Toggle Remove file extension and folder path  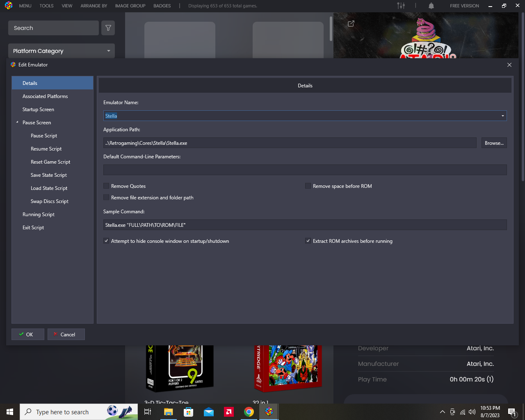click(x=106, y=197)
